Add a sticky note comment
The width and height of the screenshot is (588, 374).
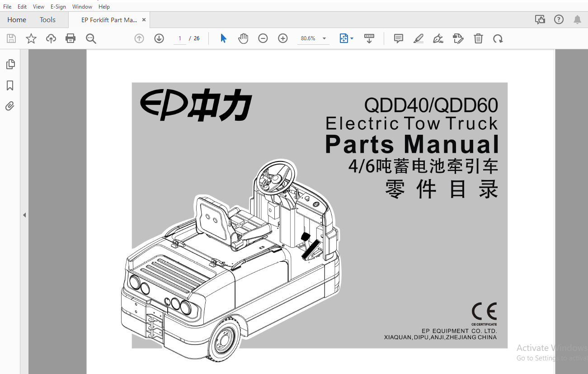click(399, 38)
